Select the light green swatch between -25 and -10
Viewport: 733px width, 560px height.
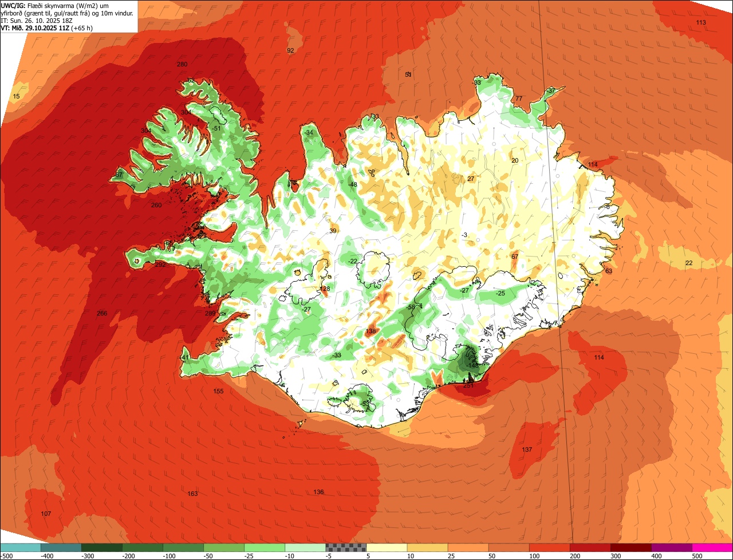pyautogui.click(x=264, y=547)
